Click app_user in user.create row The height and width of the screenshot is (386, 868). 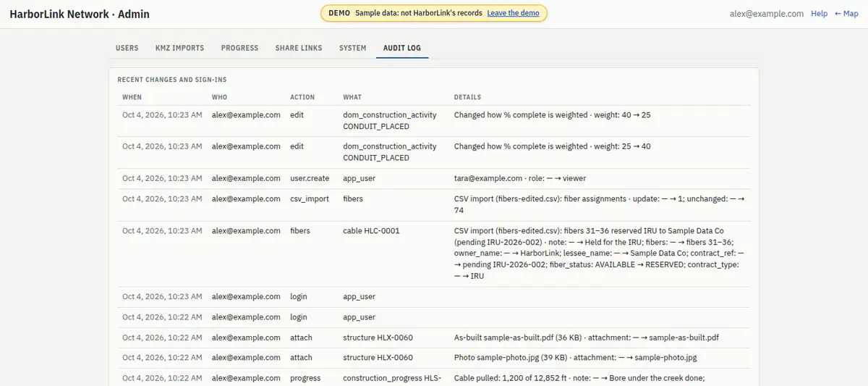click(359, 178)
